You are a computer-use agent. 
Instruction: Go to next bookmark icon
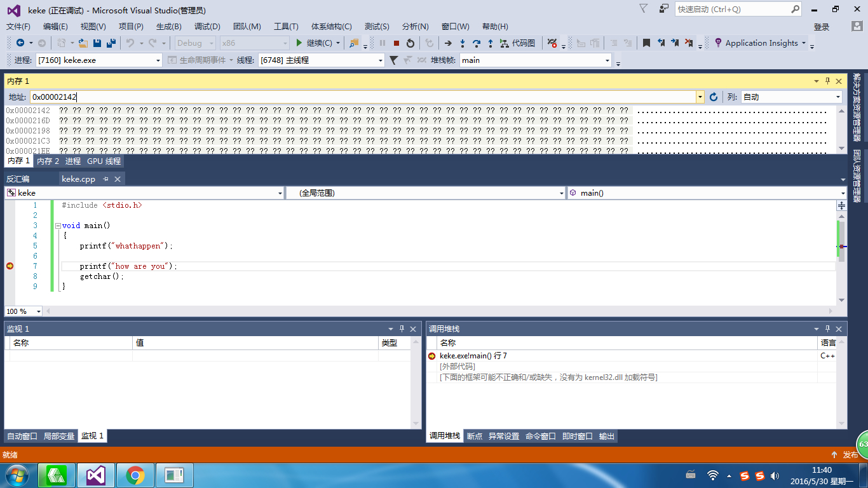[675, 43]
